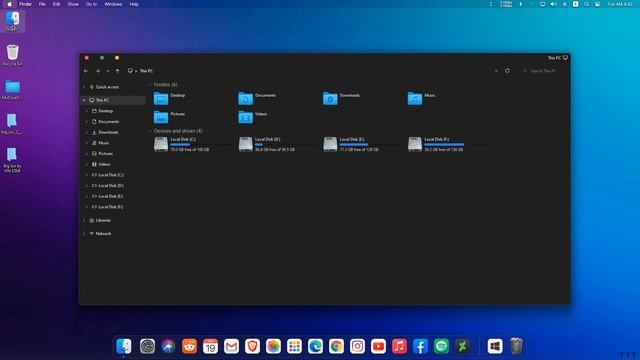This screenshot has height=360, width=640.
Task: Open Finder from the dock
Action: coord(124,346)
